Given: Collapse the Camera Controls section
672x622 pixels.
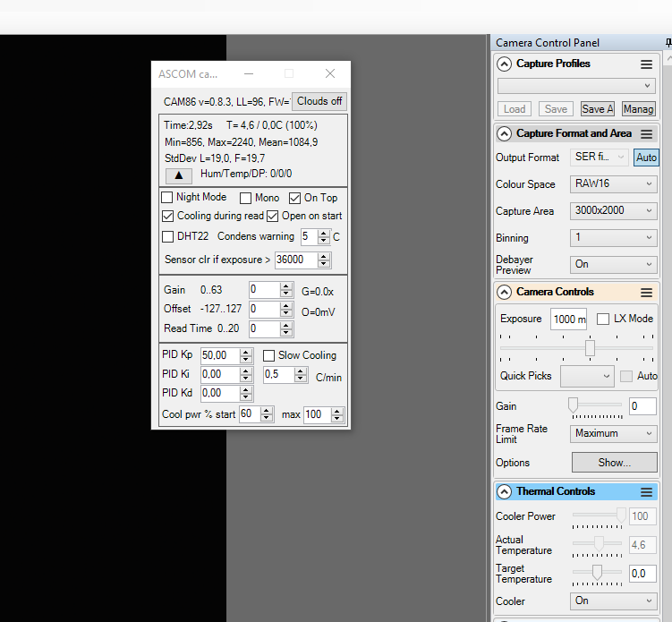Looking at the screenshot, I should click(504, 293).
